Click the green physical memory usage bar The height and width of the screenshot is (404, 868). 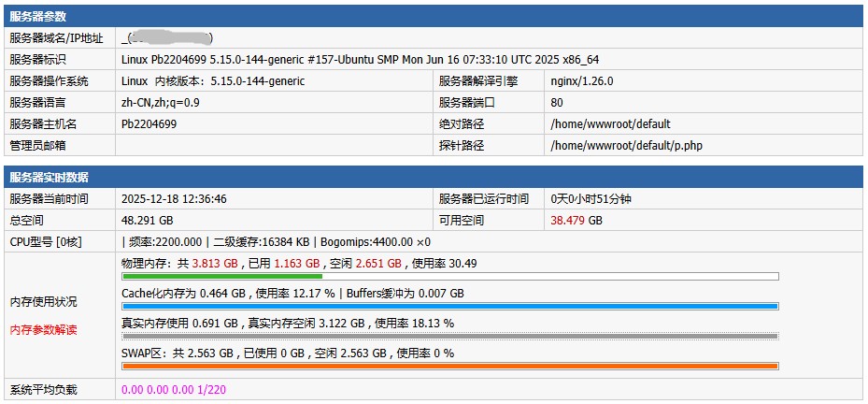pos(222,276)
